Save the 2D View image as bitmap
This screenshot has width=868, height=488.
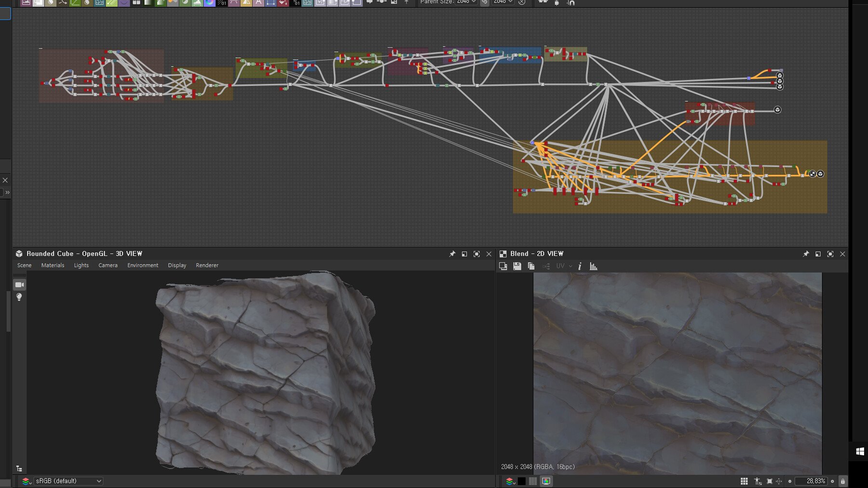[x=517, y=266]
